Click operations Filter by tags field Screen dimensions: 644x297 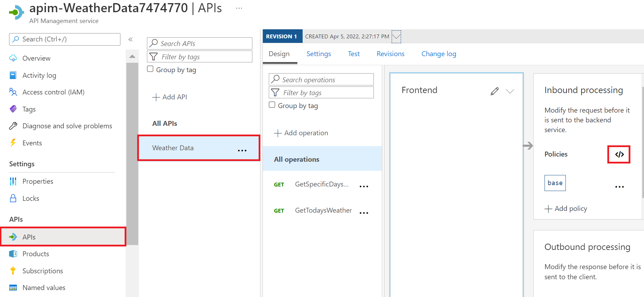click(321, 93)
